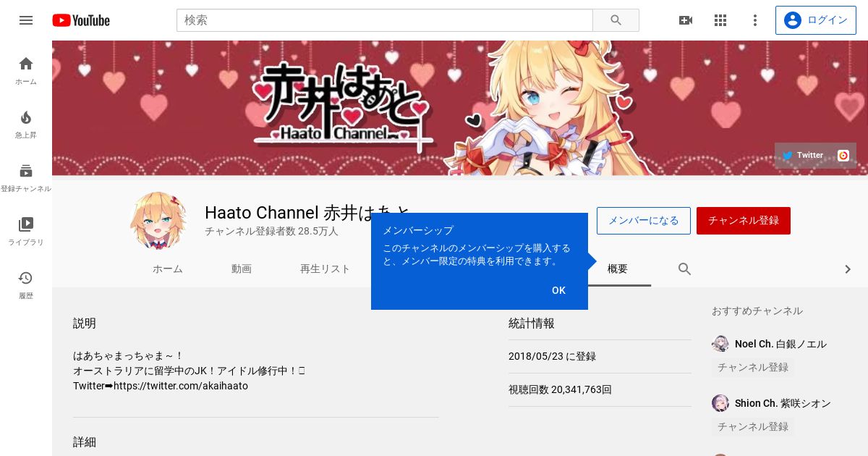The image size is (868, 456).
Task: Open the Noel Ch. 白銀ノエル channel name
Action: coord(780,344)
